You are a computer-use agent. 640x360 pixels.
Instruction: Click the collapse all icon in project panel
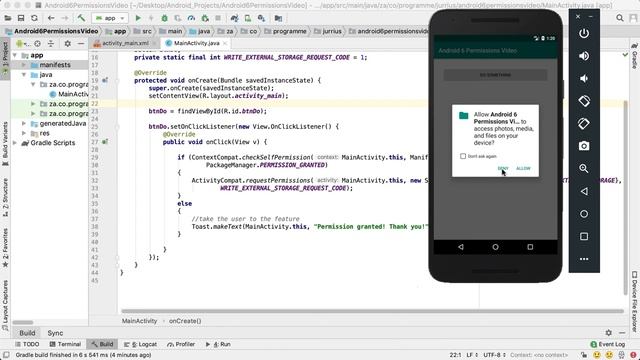(51, 43)
